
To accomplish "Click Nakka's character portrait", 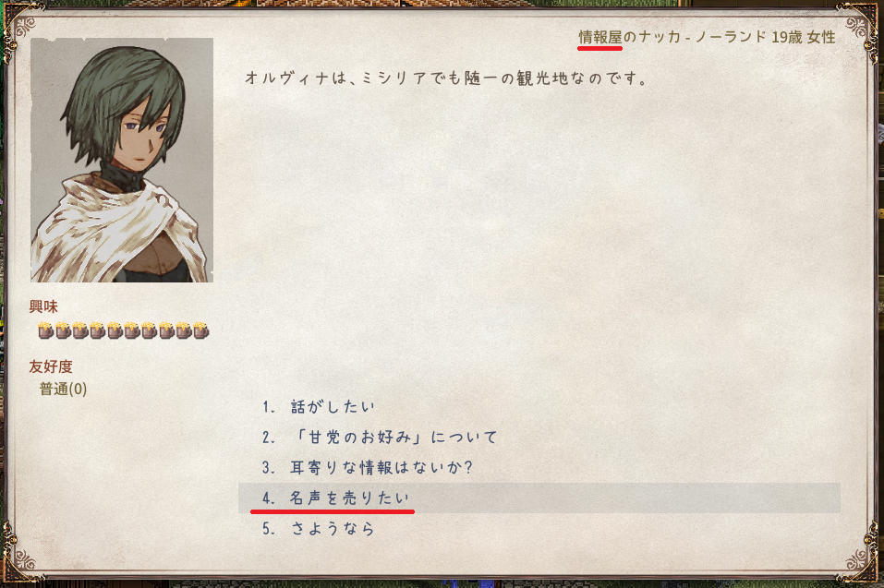I will (x=122, y=160).
